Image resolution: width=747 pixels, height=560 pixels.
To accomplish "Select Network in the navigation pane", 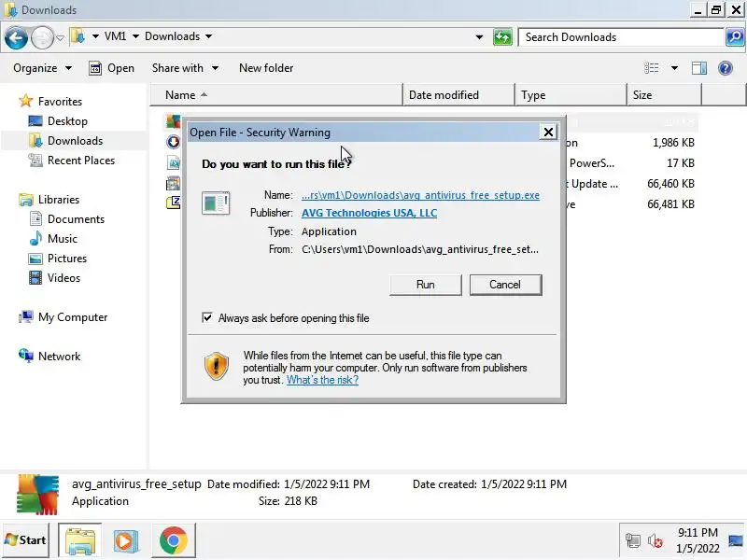I will tap(49, 357).
